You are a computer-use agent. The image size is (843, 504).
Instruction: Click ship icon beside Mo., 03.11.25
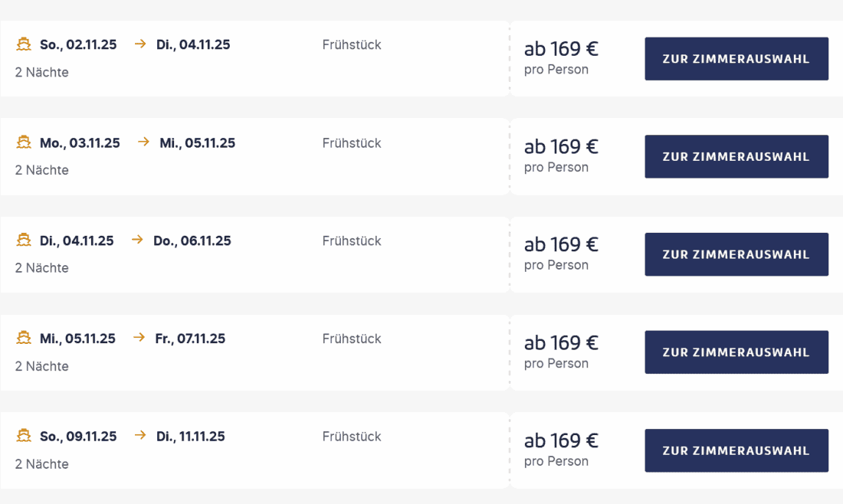tap(24, 142)
